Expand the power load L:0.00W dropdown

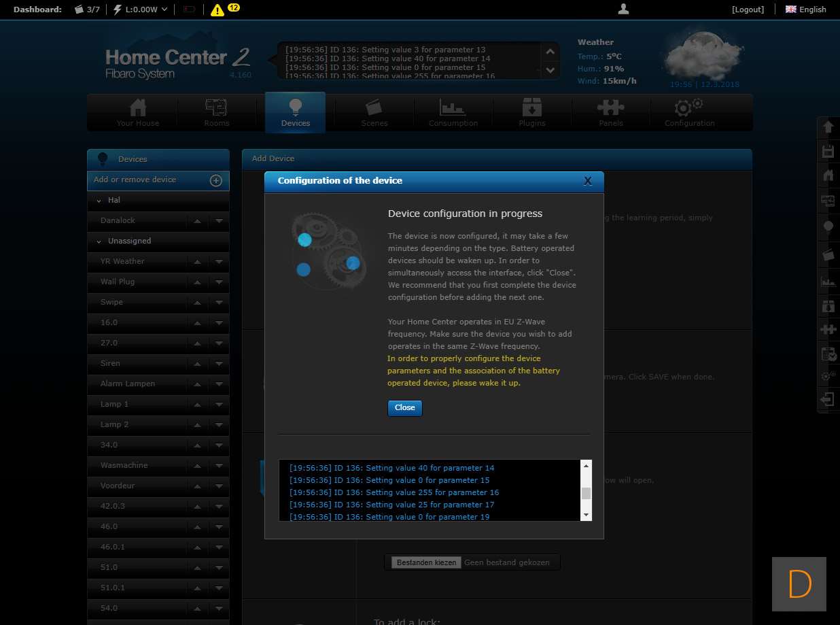coord(140,10)
